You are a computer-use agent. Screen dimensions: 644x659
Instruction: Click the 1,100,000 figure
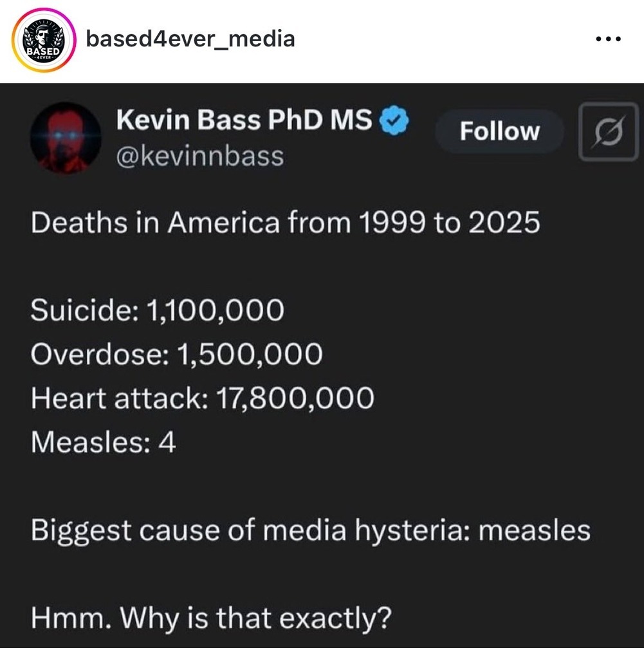click(x=215, y=311)
